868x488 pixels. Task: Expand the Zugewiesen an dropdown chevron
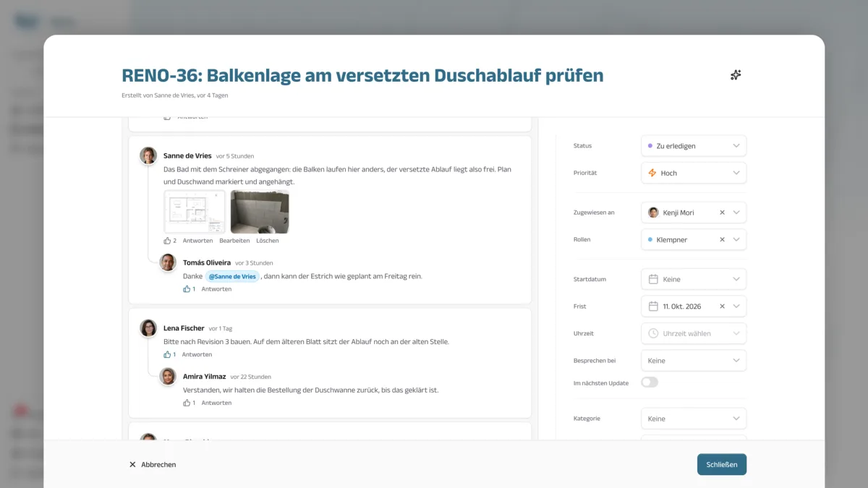click(x=736, y=213)
